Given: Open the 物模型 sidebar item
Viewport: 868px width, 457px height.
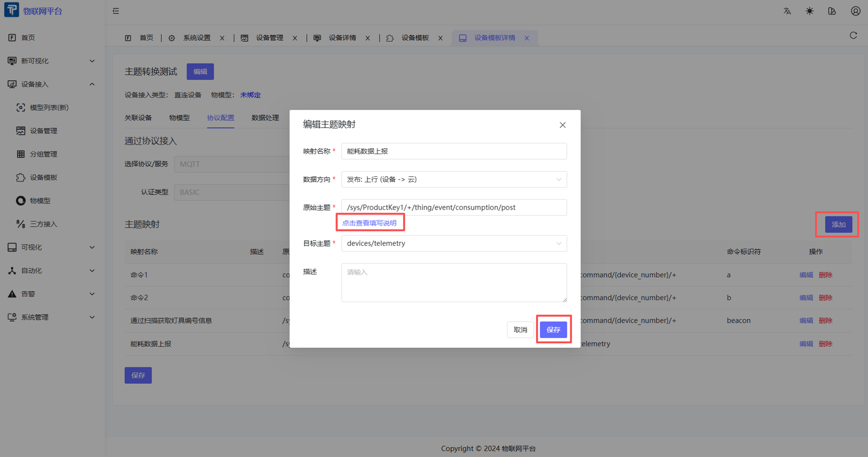Looking at the screenshot, I should 40,201.
